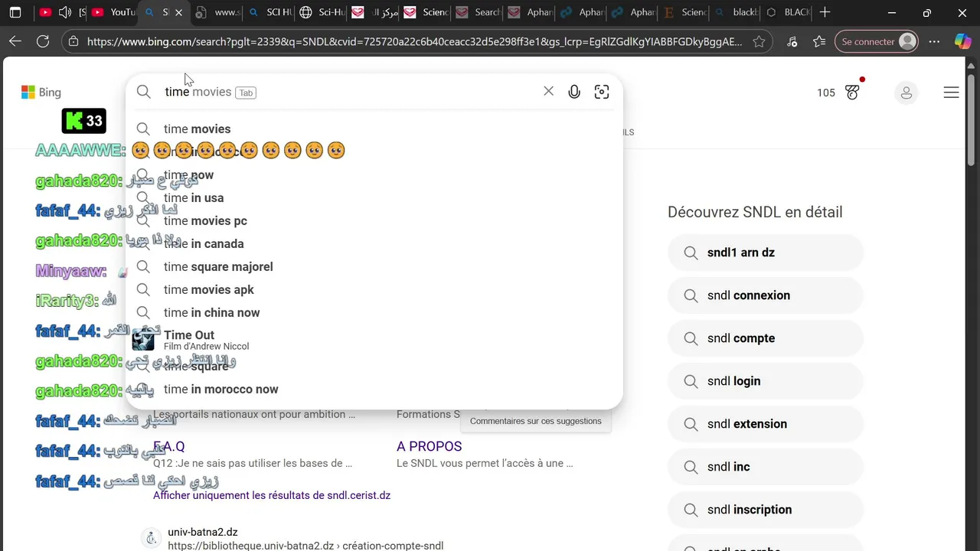Open a new browser tab with plus
Viewport: 980px width, 551px height.
[825, 12]
